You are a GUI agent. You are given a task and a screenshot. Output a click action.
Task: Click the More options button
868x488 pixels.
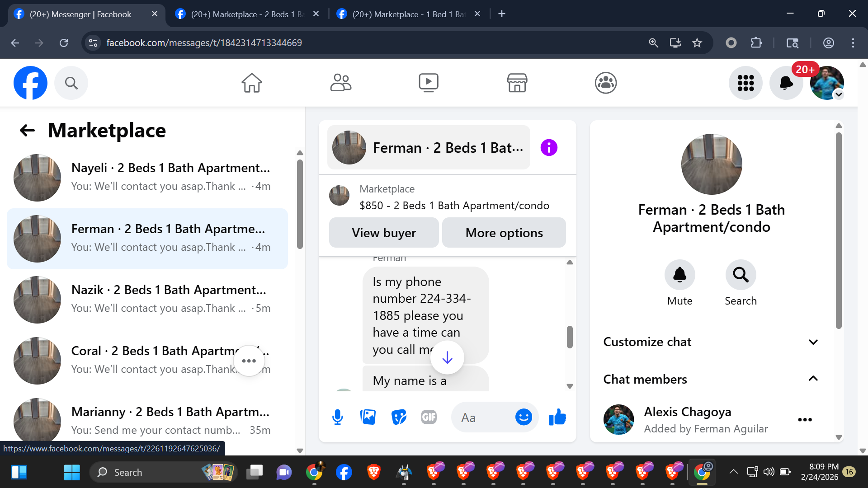(x=504, y=233)
